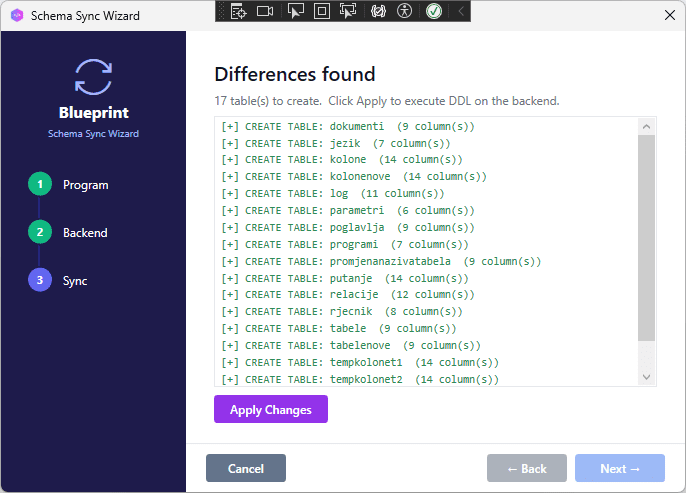Toggle the display layout adorners icon
This screenshot has width=686, height=493.
322,11
